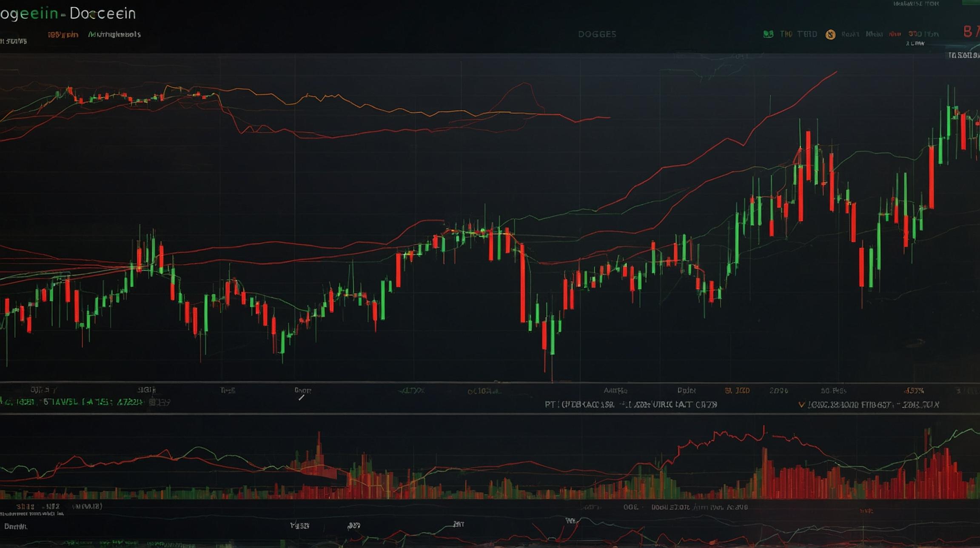Select the "TID TERD" header label

pos(798,34)
